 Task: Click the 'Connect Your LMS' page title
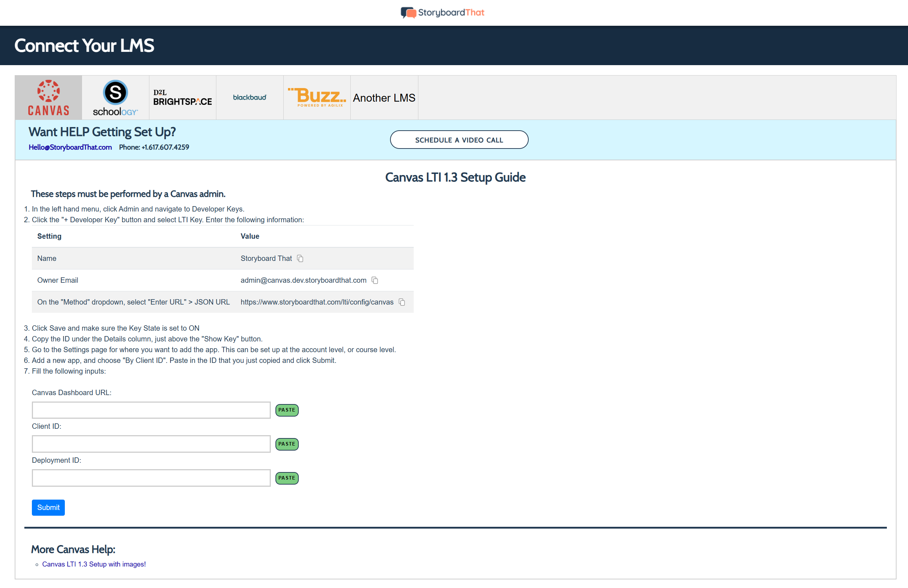pyautogui.click(x=84, y=45)
